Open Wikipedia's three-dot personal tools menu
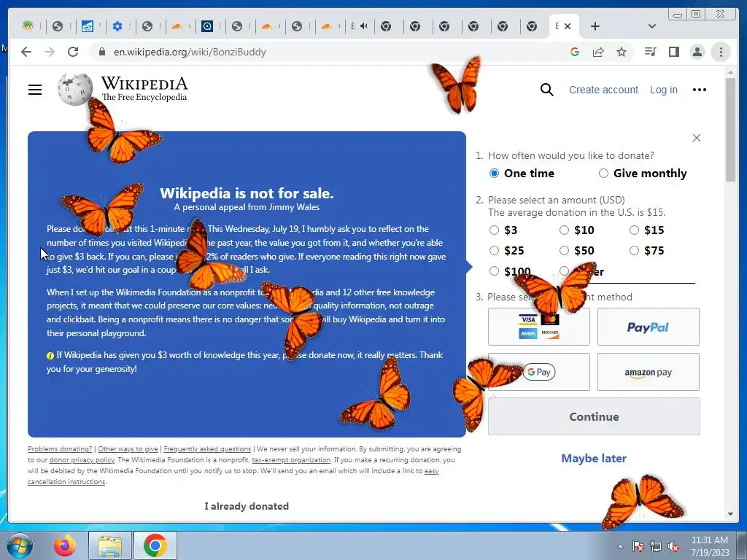This screenshot has height=560, width=747. point(700,90)
